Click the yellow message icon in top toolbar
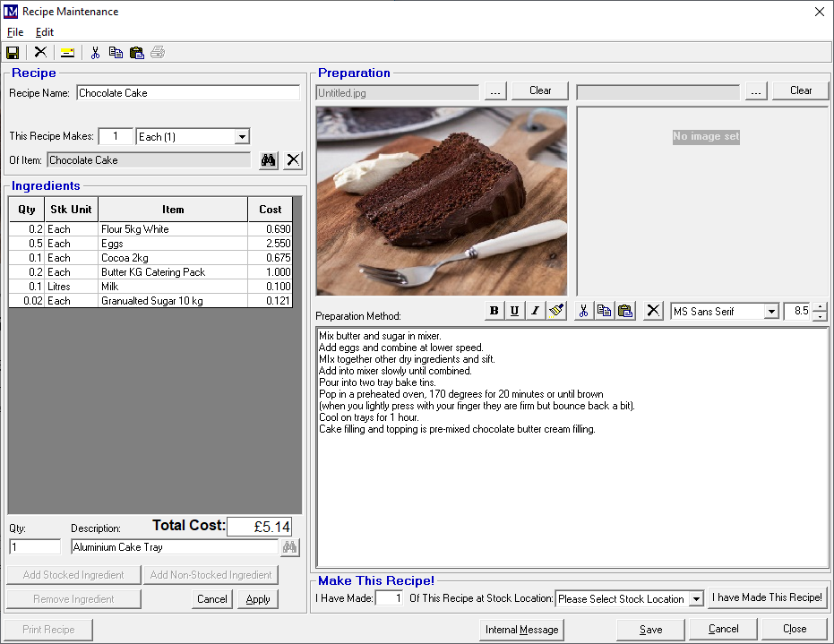Viewport: 834px width, 644px height. (67, 52)
